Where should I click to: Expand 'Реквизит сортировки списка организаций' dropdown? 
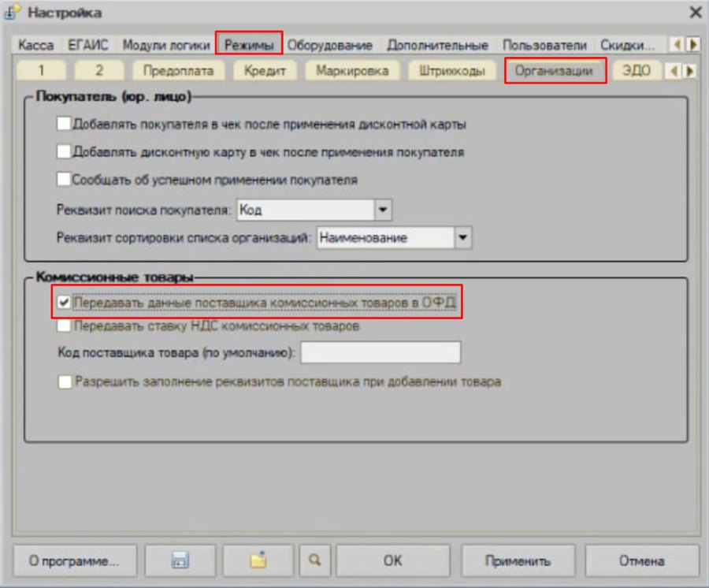(x=462, y=237)
